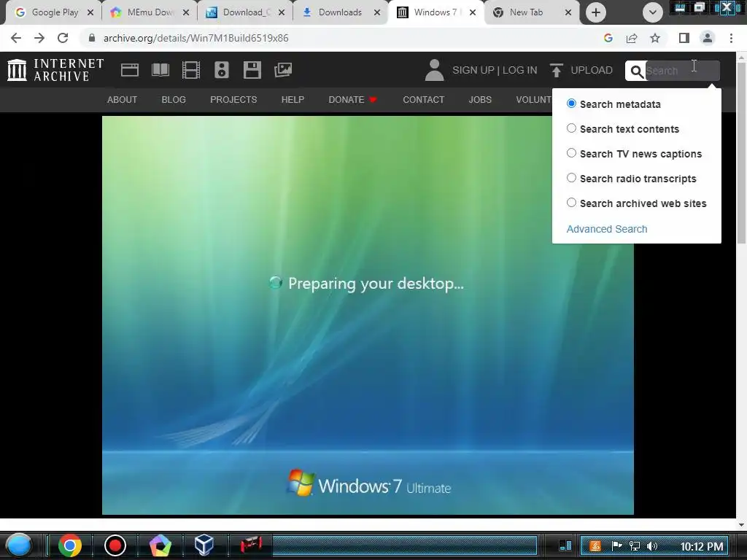Open the Audio speaker icon
The width and height of the screenshot is (747, 560).
[222, 70]
